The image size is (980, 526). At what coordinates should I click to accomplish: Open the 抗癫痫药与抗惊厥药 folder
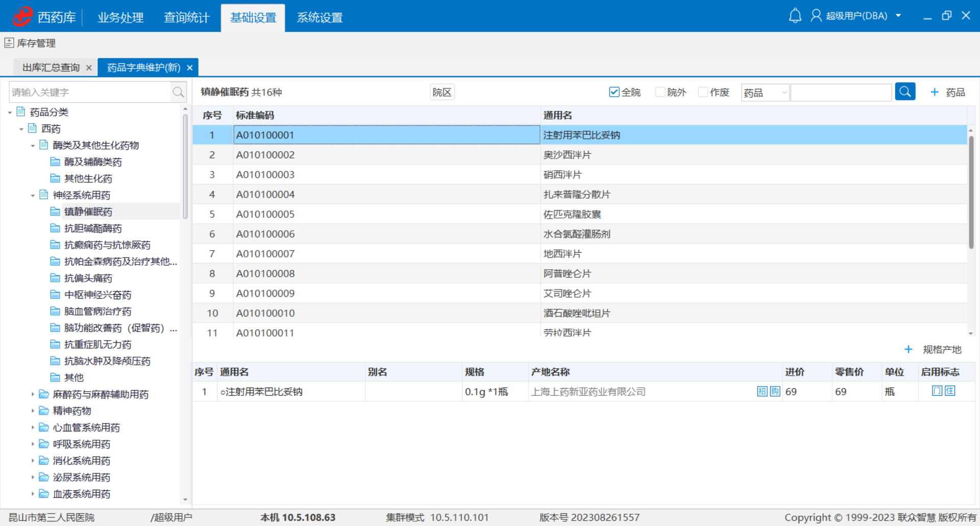[x=107, y=245]
